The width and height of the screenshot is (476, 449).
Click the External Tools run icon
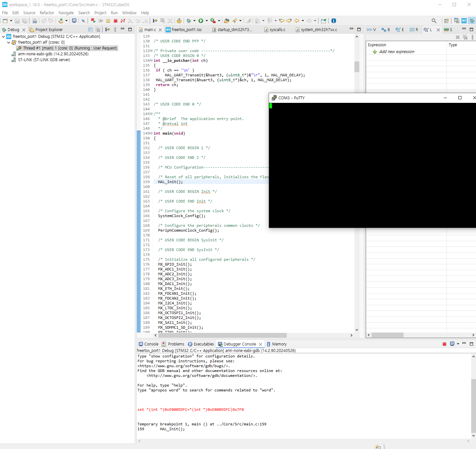213,21
